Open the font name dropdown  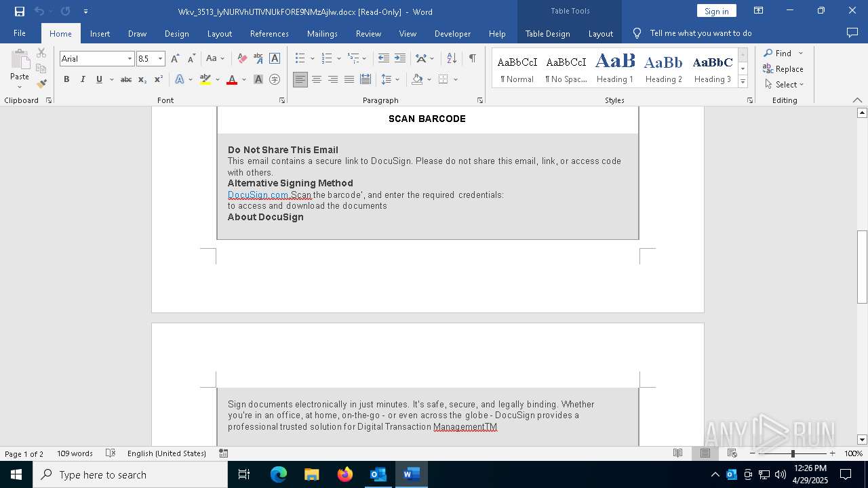coord(130,59)
